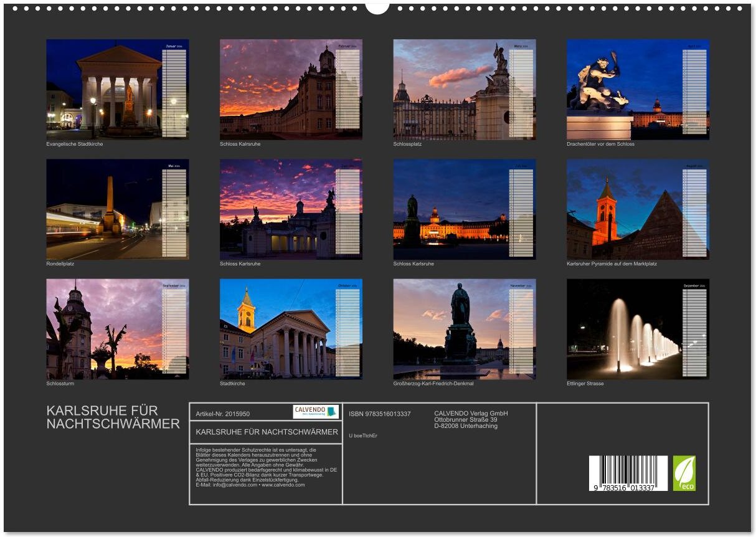
Task: Open the Großherzog-Karl-Friedrich-Denkmal thumbnail
Action: click(x=465, y=329)
